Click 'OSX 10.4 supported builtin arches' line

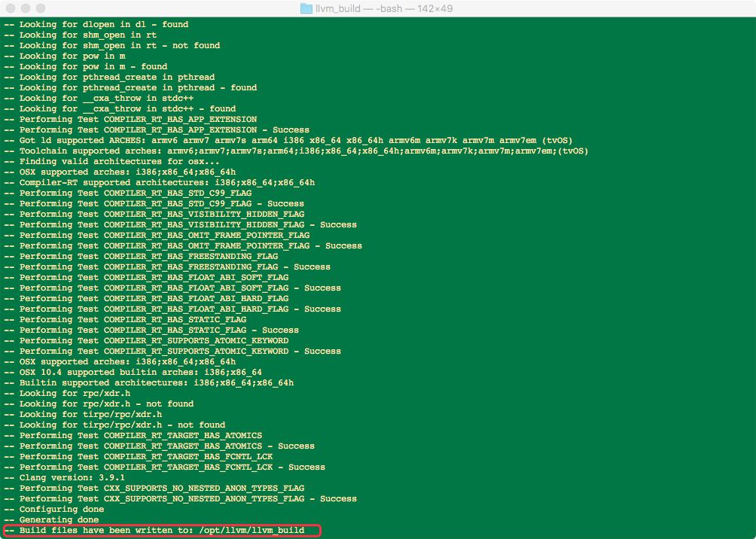click(x=133, y=373)
